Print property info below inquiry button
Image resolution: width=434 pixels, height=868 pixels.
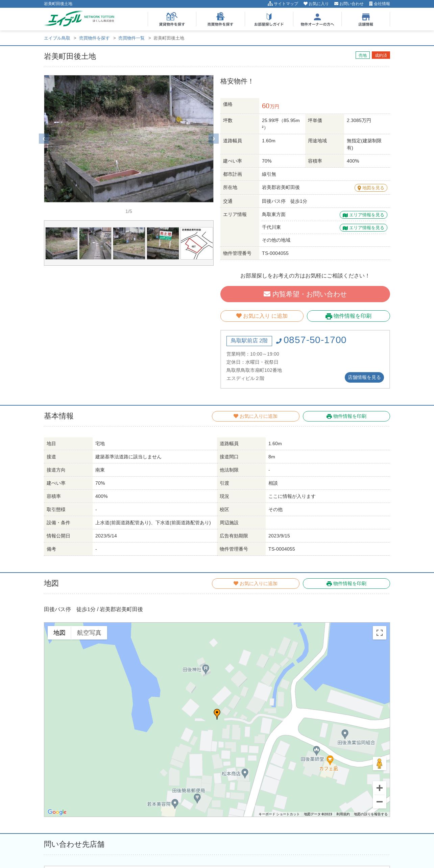pyautogui.click(x=348, y=316)
